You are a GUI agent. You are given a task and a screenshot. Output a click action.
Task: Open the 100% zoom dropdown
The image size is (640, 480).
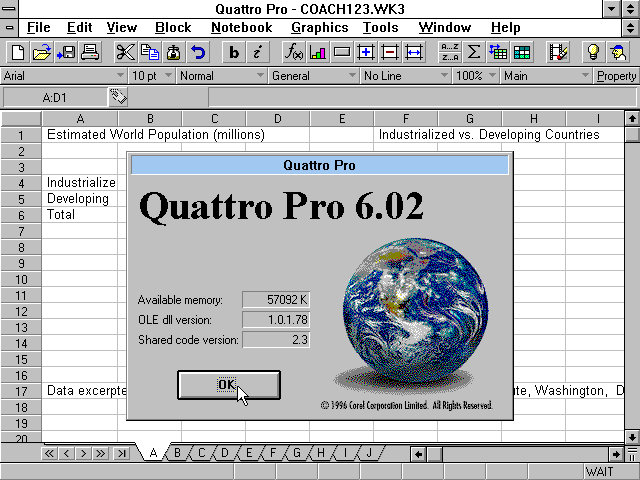pos(475,76)
